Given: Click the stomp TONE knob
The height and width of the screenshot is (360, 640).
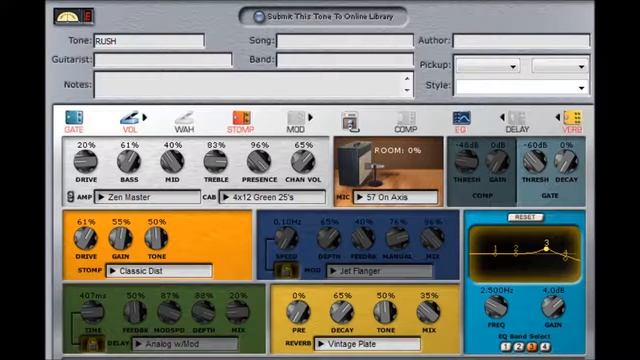Looking at the screenshot, I should 156,238.
